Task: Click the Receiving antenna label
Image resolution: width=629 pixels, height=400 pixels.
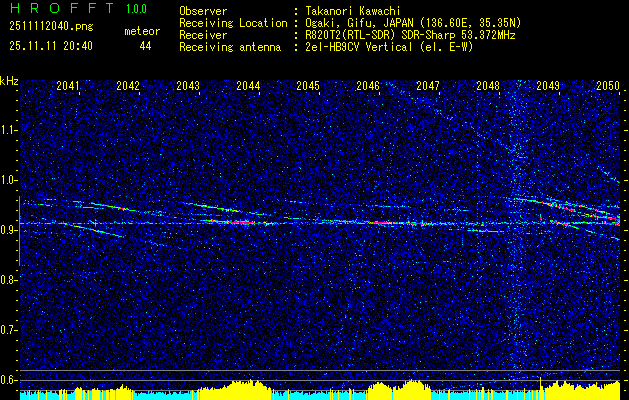Action: pos(230,47)
